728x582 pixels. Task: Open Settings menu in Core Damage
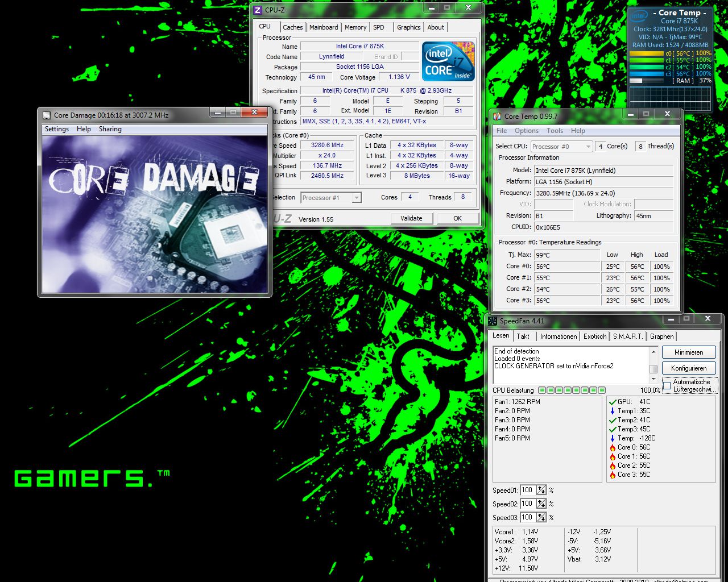(57, 129)
